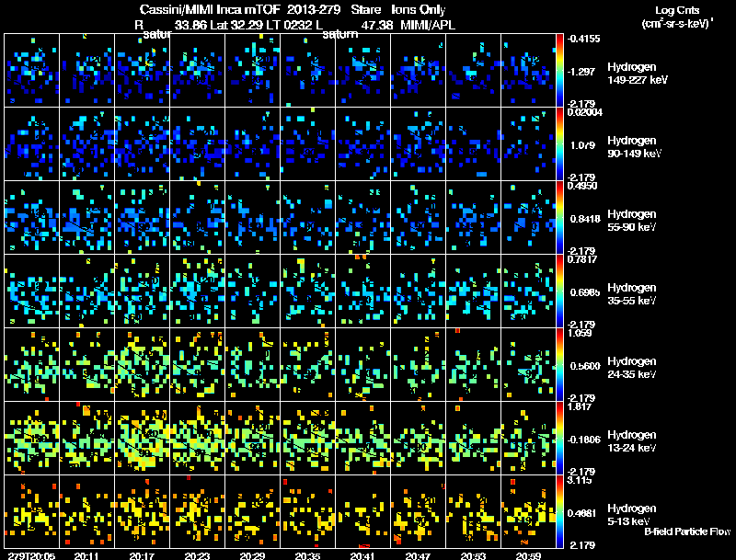This screenshot has height=560, width=736.
Task: Click the color bar beside Hydrogen 90-149 keV
Action: [559, 144]
